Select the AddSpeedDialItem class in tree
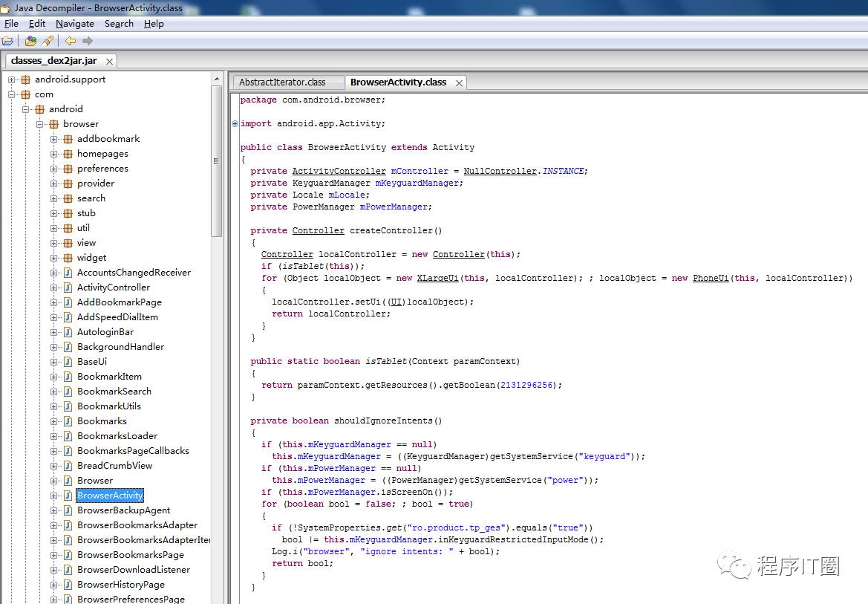The image size is (868, 604). (117, 317)
